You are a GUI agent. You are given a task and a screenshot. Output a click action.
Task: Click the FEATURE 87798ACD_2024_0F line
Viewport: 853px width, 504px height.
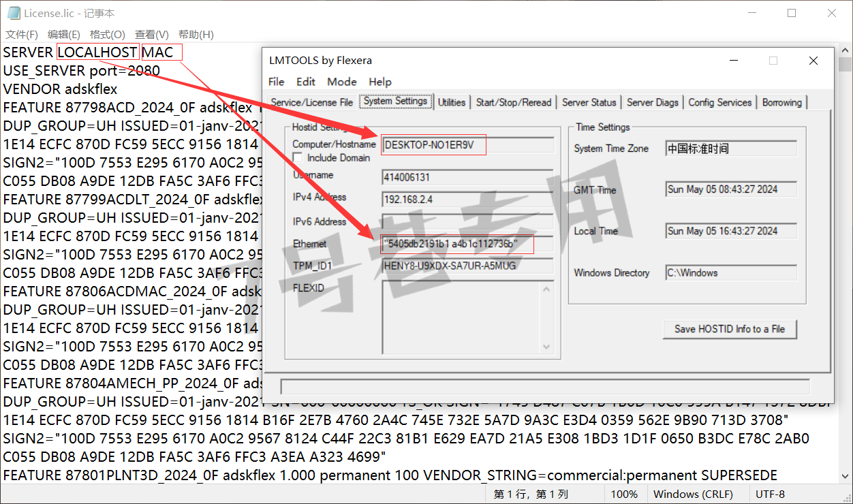click(133, 107)
